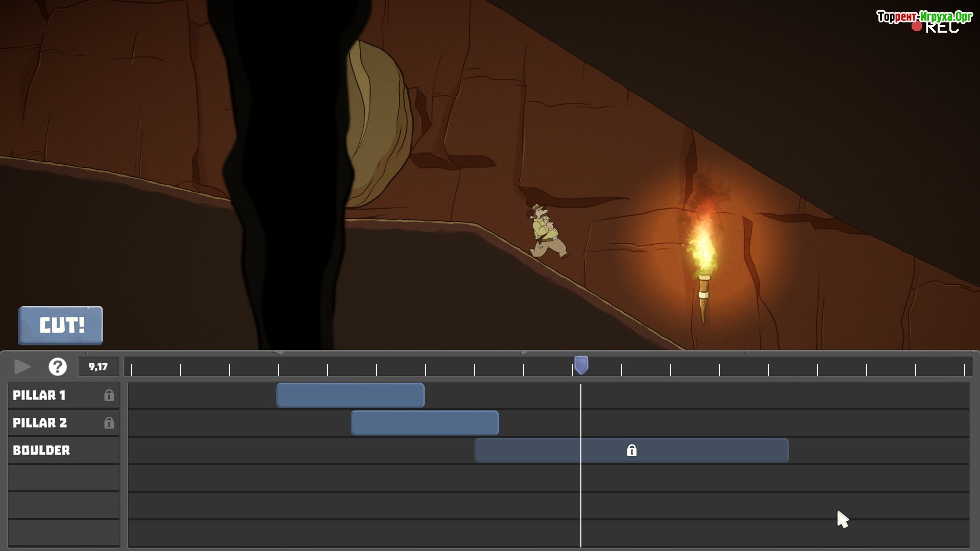Select the PILLAR 2 track label
980x551 pixels.
(40, 423)
